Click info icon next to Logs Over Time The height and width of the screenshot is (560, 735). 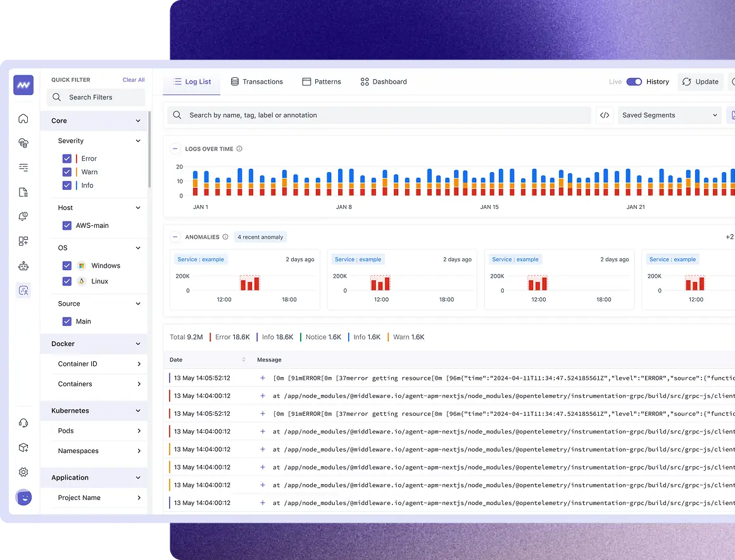tap(239, 149)
